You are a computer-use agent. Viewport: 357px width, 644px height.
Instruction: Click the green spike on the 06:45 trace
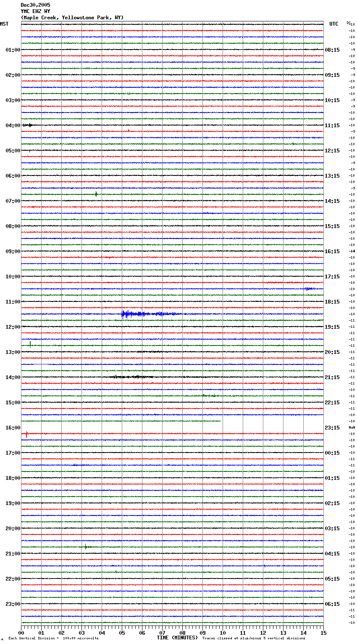coord(96,194)
